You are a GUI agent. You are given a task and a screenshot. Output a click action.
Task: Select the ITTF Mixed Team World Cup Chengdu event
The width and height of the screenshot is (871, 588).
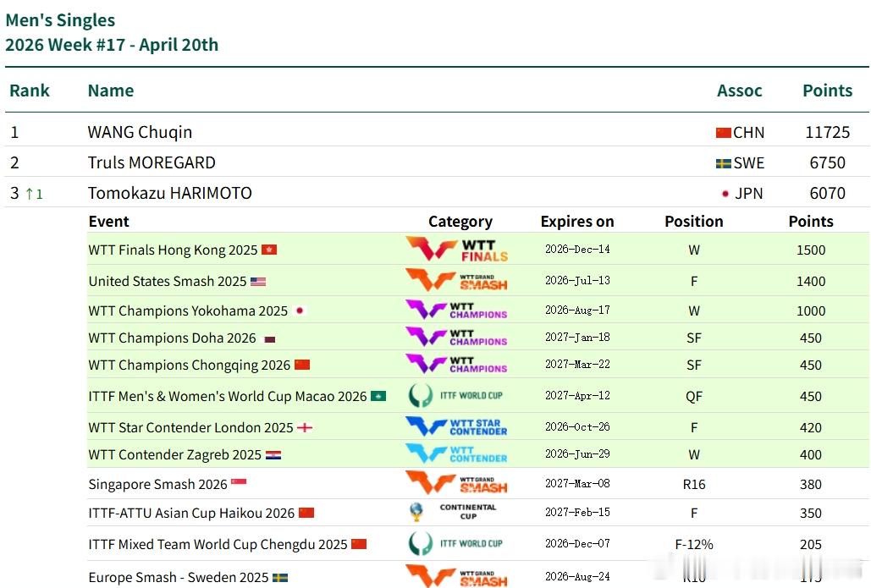[218, 544]
